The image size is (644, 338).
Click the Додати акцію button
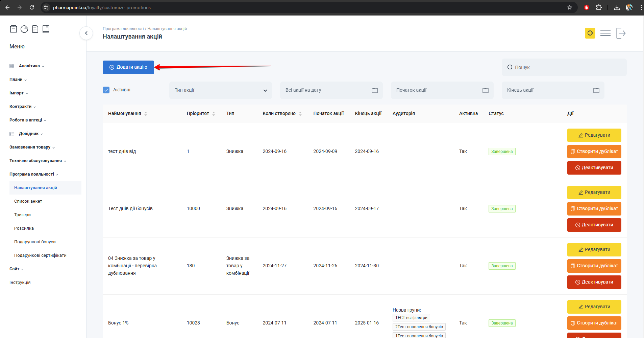[x=128, y=67]
